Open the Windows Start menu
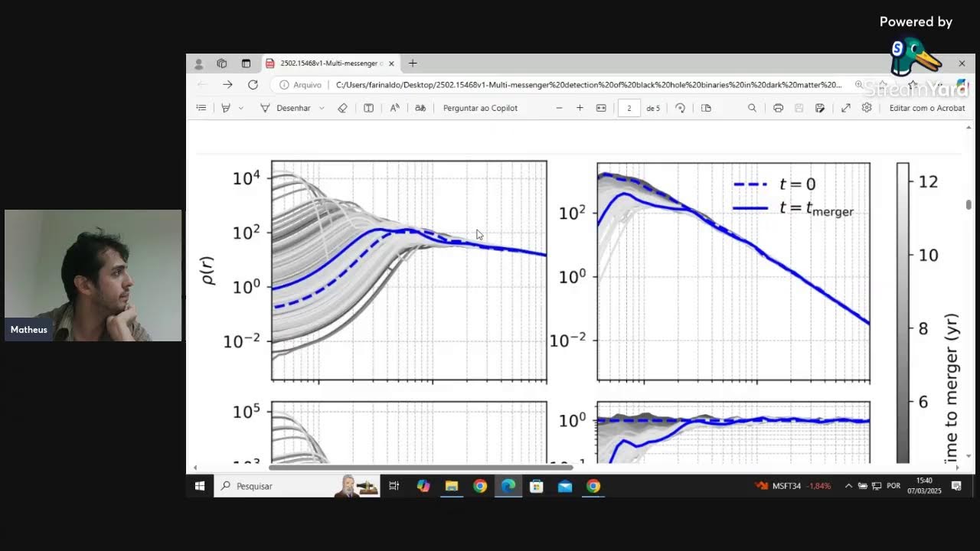Image resolution: width=980 pixels, height=551 pixels. point(200,486)
